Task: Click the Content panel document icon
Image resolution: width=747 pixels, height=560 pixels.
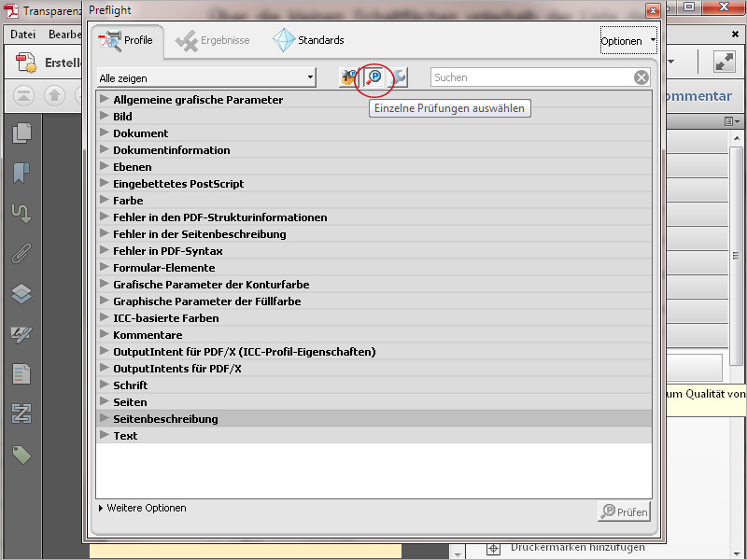Action: click(x=23, y=373)
